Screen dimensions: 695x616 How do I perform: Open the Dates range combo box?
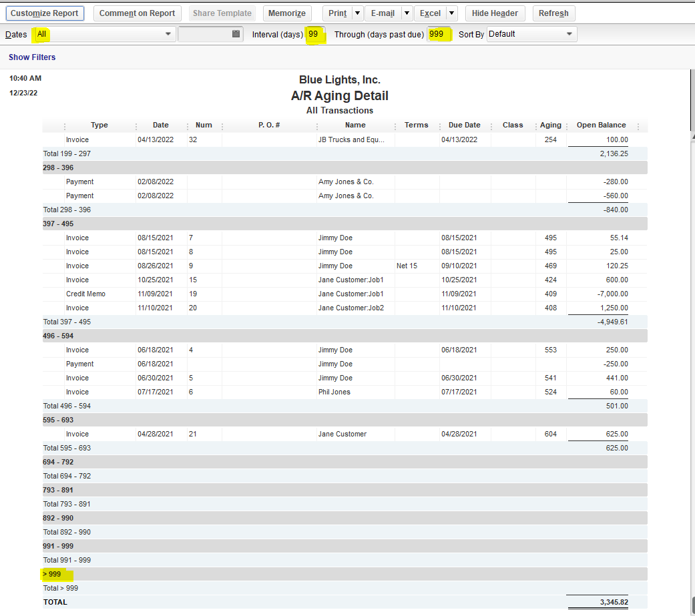click(105, 34)
